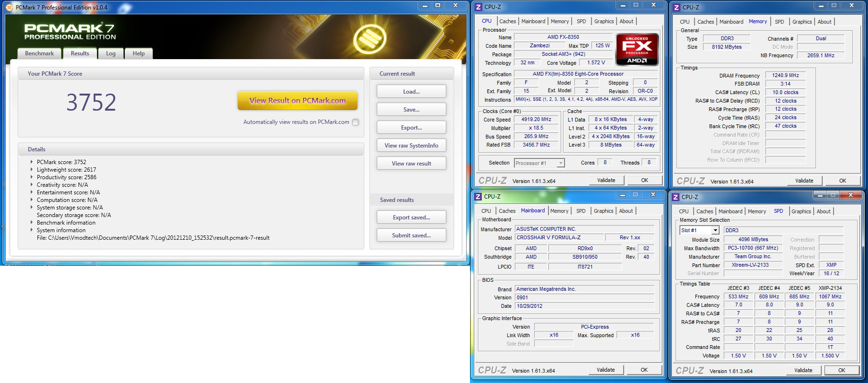
Task: Click the CROSSHAIR V FORMULA-Z model field
Action: click(560, 238)
